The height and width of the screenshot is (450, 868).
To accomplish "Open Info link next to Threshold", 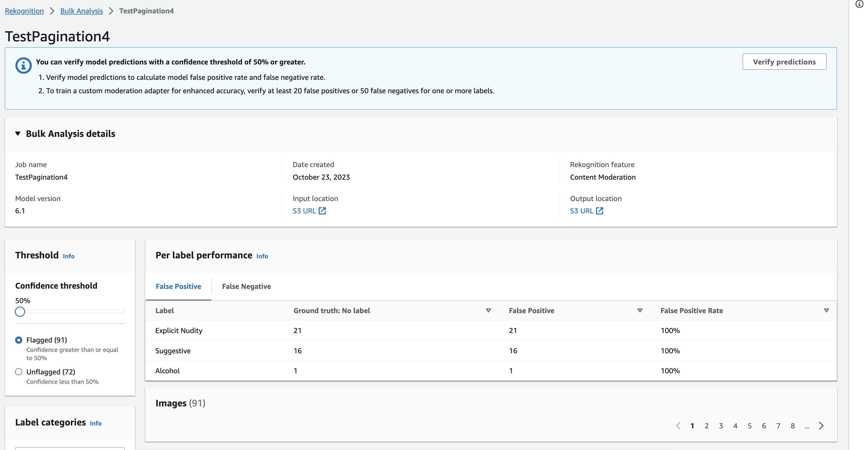I will [68, 256].
